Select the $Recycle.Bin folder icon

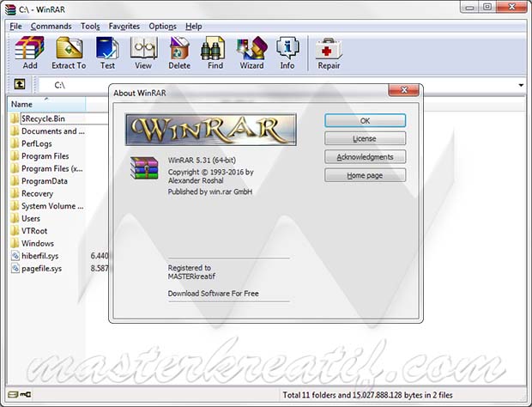coord(15,118)
